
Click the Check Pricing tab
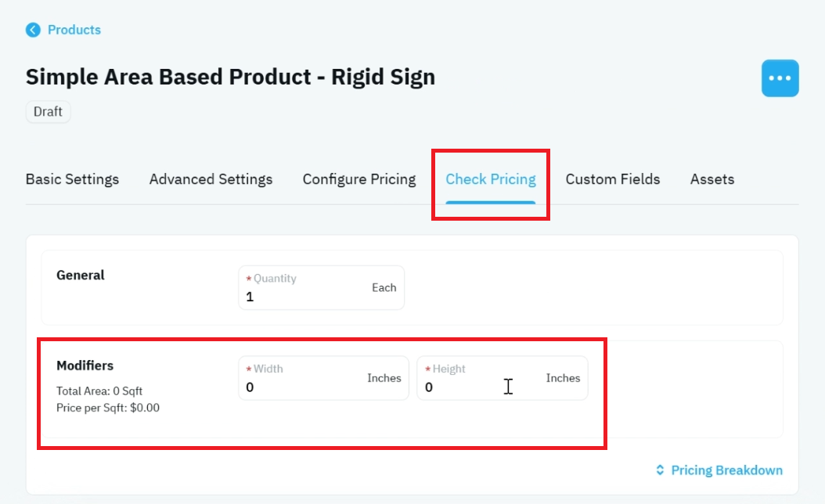pos(490,179)
